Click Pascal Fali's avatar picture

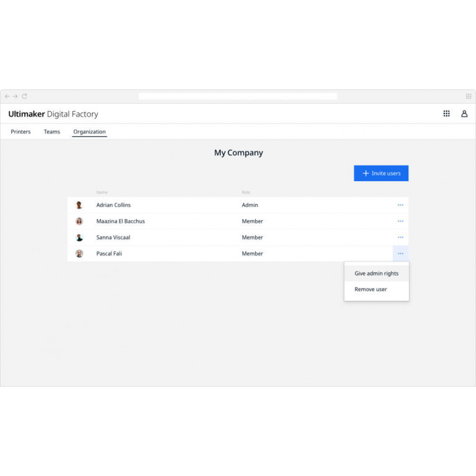point(79,253)
